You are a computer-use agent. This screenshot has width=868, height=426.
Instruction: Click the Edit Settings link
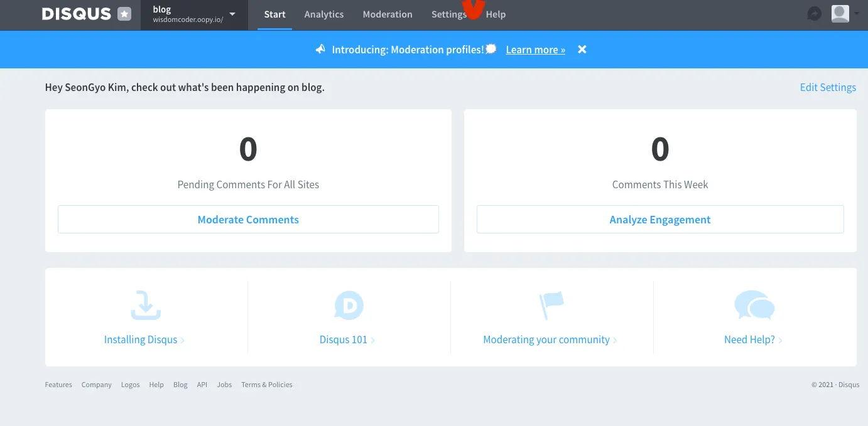pos(828,87)
